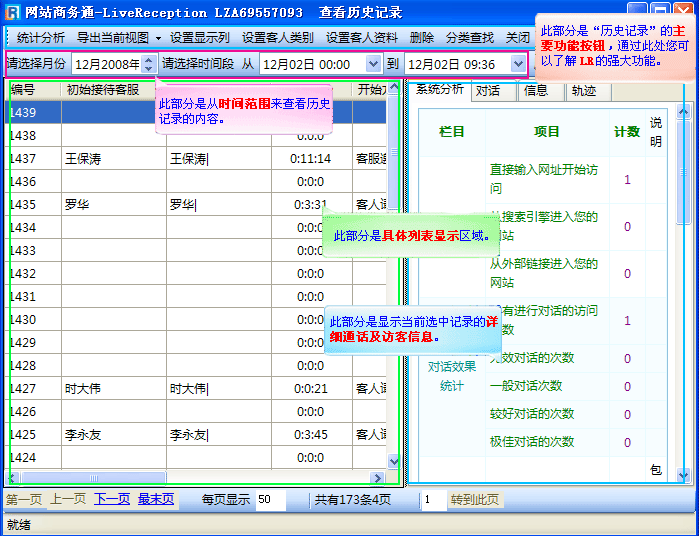The image size is (699, 536).
Task: Open 设置显示列 column settings
Action: tap(199, 37)
